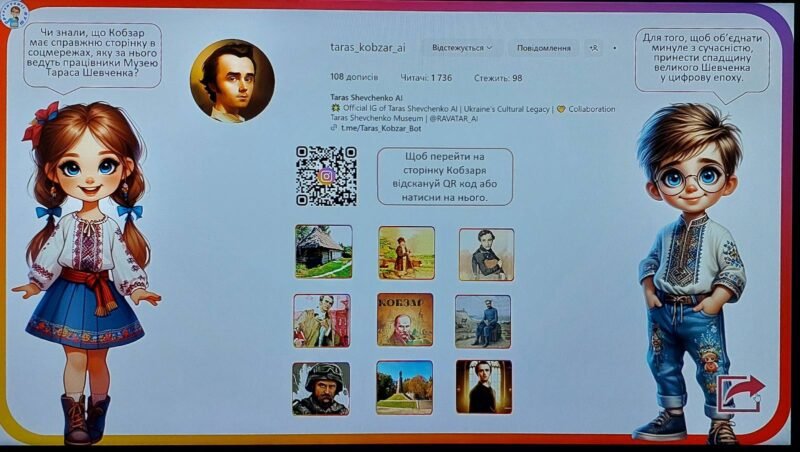Open the thatched cottage post thumbnail
Viewport: 800px width, 452px height.
coord(323,251)
